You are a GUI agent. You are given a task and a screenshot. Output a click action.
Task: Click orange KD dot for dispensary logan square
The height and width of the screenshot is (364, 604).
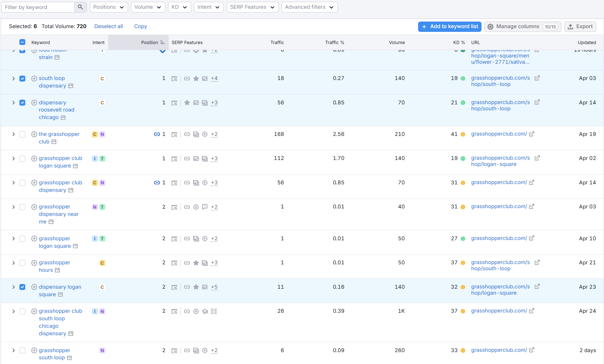coord(463,287)
